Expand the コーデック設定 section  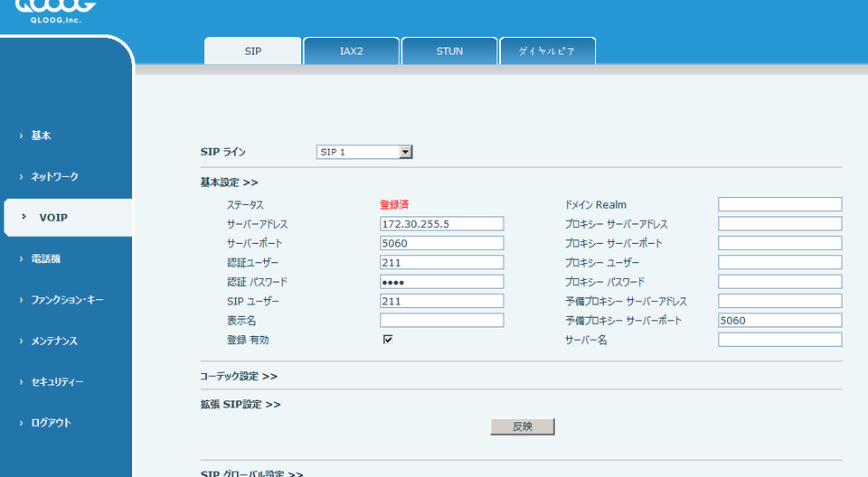click(239, 376)
